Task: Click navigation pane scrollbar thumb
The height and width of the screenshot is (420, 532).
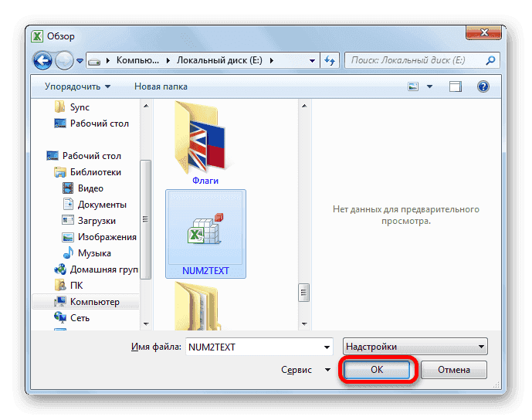Action: click(146, 219)
